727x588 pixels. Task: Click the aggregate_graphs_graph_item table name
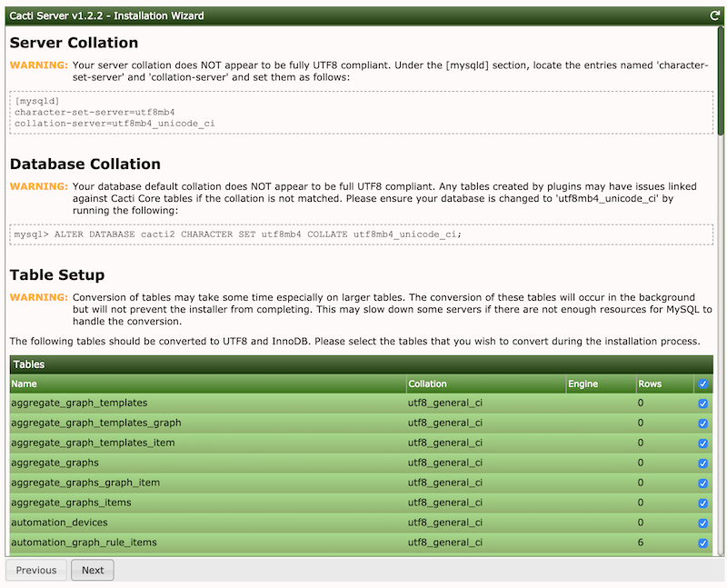point(85,483)
